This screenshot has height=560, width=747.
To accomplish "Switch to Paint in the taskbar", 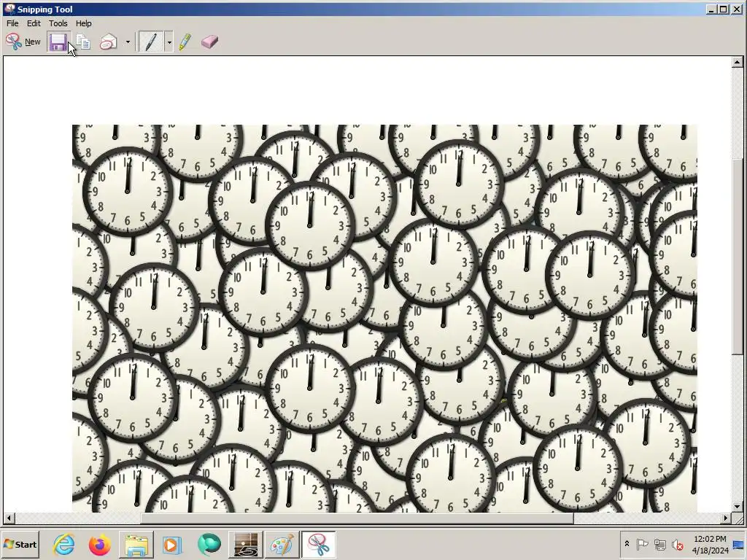I will pos(282,545).
